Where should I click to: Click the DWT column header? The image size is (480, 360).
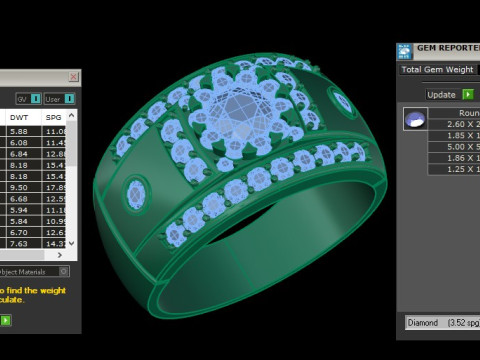point(23,117)
